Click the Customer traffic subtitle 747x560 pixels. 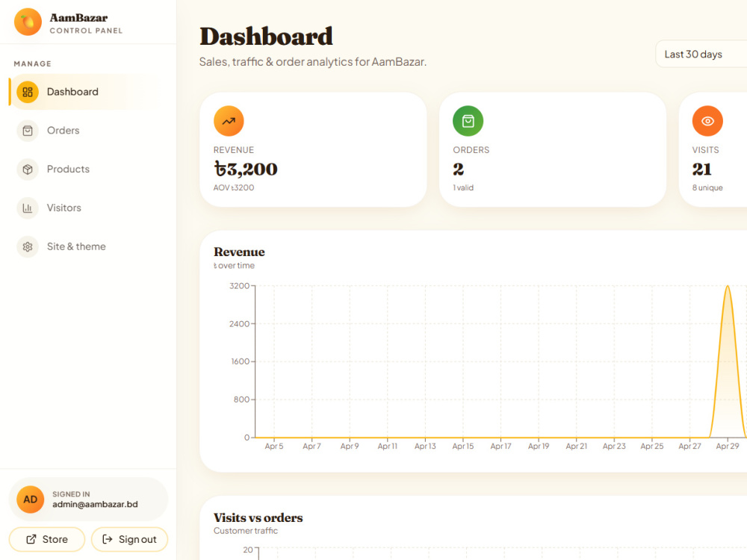coord(245,530)
